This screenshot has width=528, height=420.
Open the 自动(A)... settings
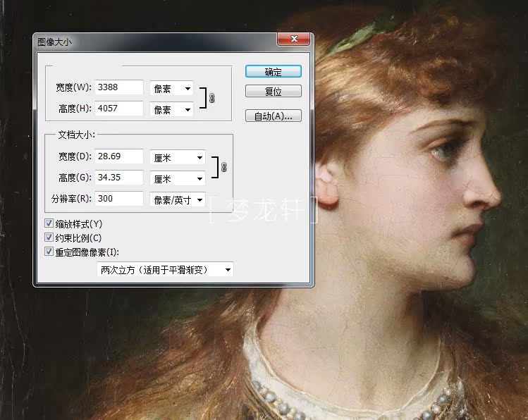coord(273,116)
